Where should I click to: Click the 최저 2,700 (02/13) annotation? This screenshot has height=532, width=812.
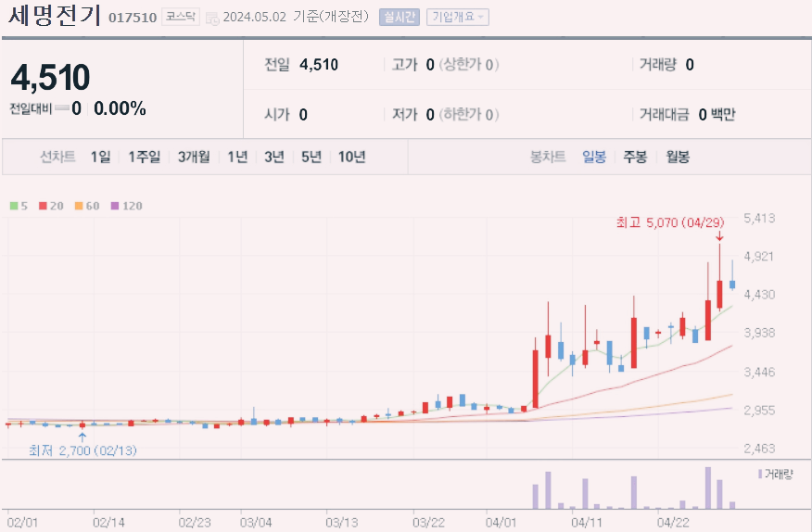(x=82, y=450)
